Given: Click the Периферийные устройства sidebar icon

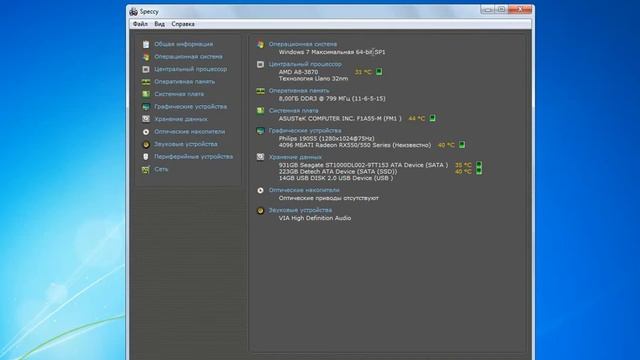Looking at the screenshot, I should 146,157.
